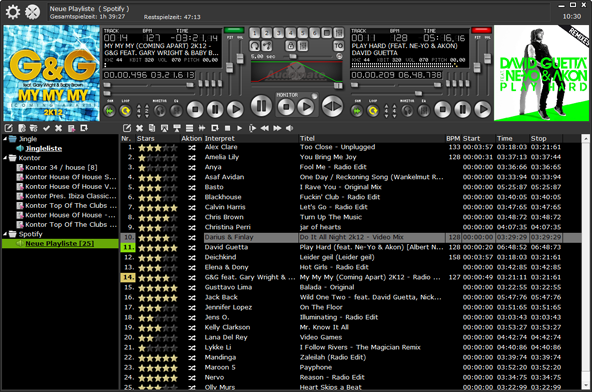
Task: Open the Jingleliste playlist
Action: [44, 148]
